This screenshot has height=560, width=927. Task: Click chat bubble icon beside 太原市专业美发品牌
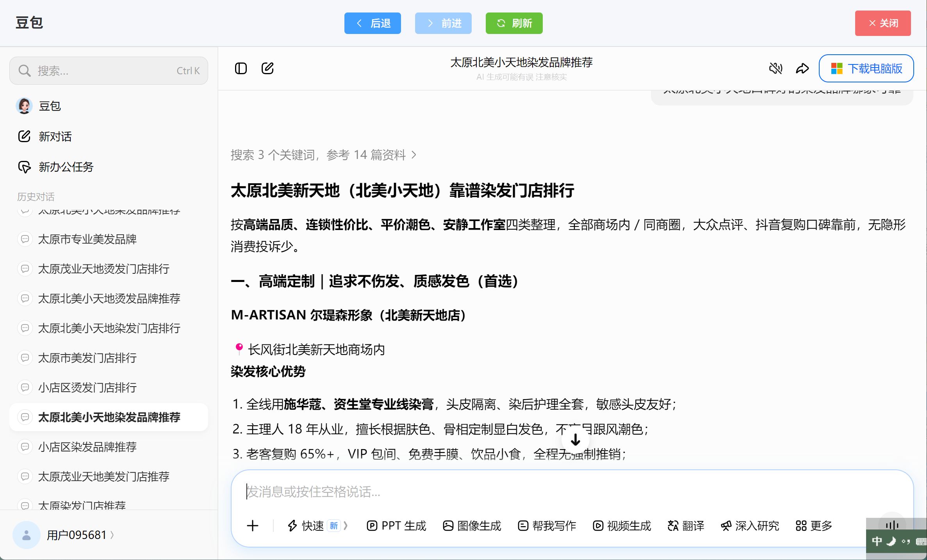click(25, 239)
